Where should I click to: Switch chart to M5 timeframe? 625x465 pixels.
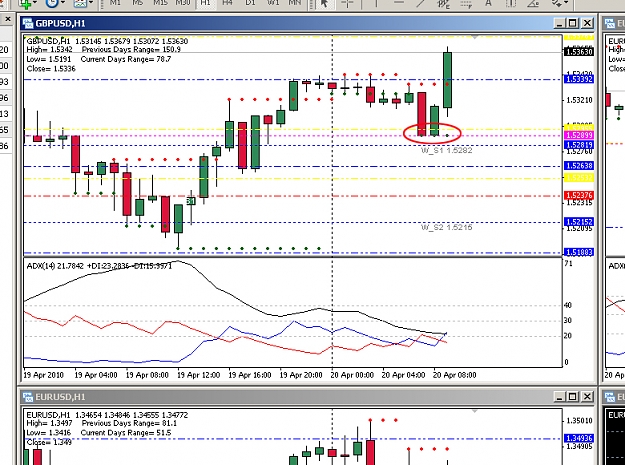(138, 3)
